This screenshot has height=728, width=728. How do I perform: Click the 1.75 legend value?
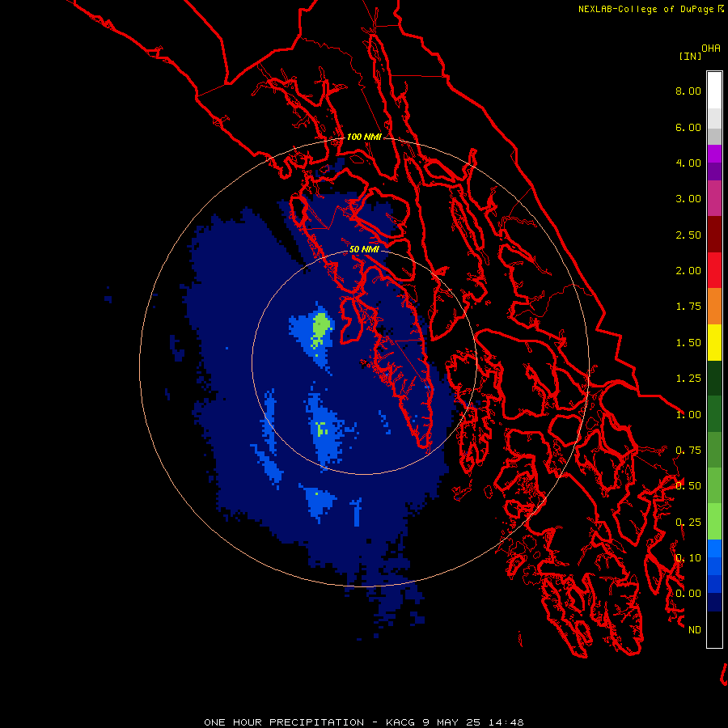tap(688, 307)
